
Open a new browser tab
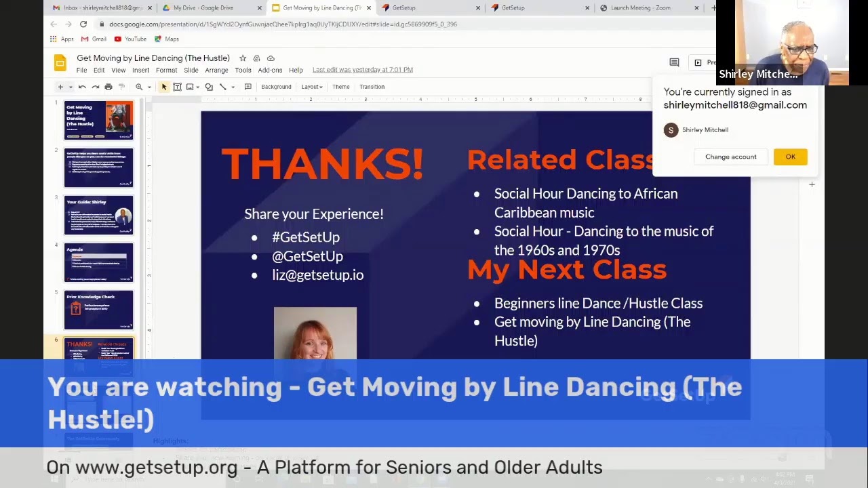pyautogui.click(x=713, y=8)
